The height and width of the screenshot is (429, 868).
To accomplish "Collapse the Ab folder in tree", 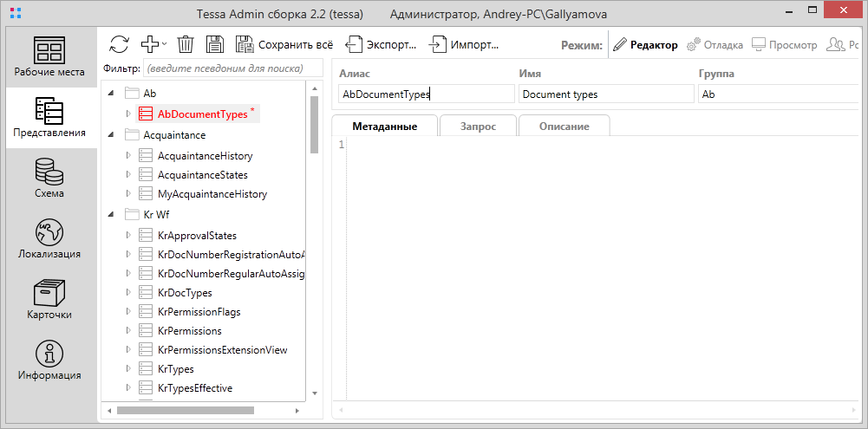I will pos(111,93).
